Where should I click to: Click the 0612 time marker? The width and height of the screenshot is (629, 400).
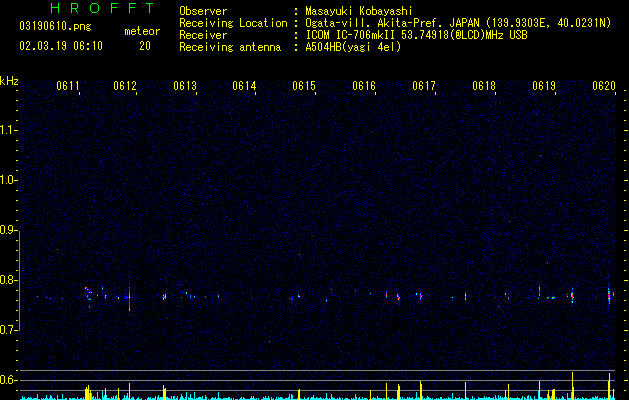pos(125,86)
